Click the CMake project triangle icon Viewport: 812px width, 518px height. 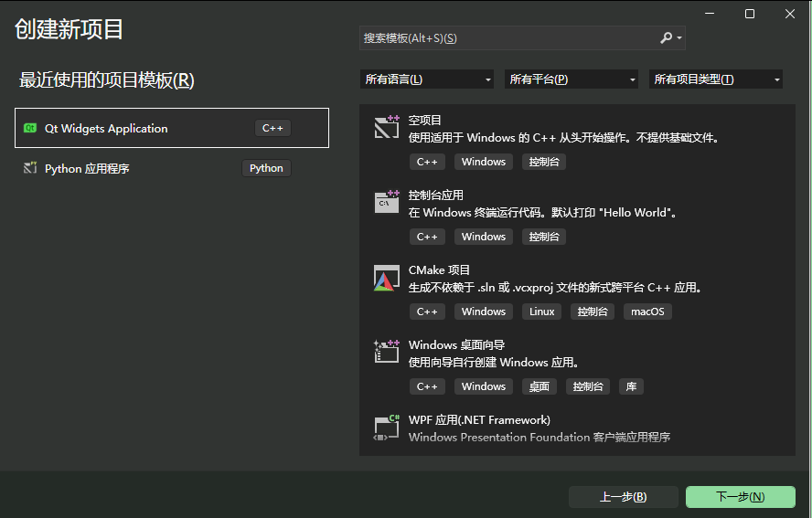tap(387, 278)
